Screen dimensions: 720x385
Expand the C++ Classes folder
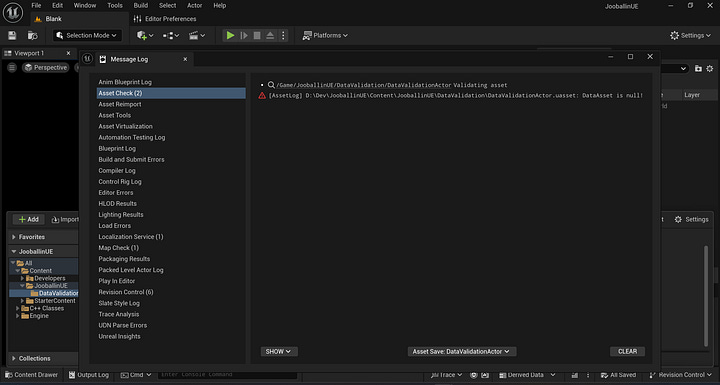click(17, 308)
